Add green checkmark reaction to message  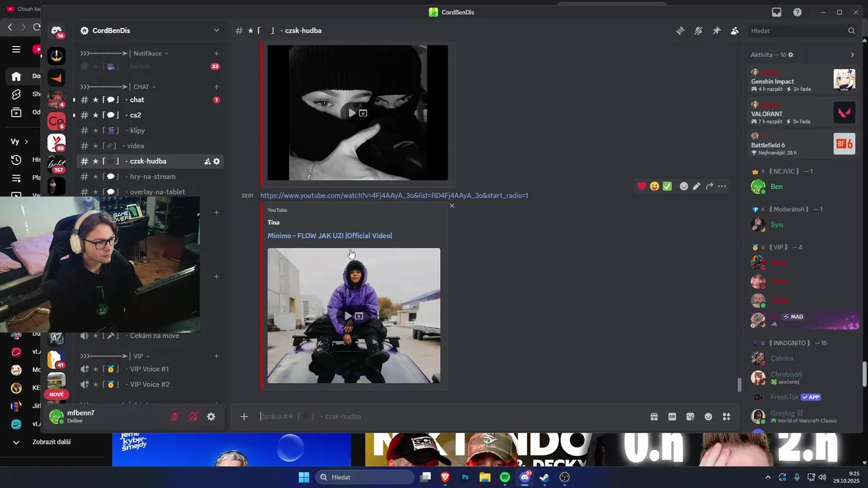[x=667, y=186]
